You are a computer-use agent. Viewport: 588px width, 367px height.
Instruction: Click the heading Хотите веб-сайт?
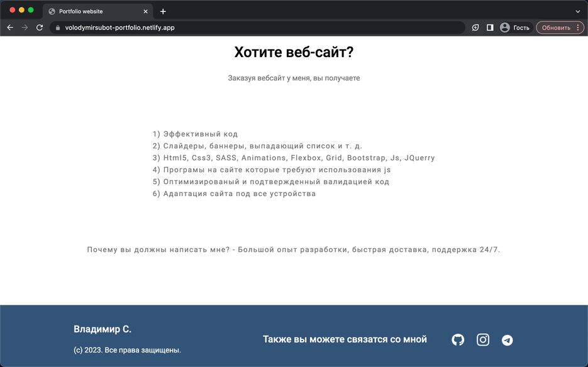294,52
